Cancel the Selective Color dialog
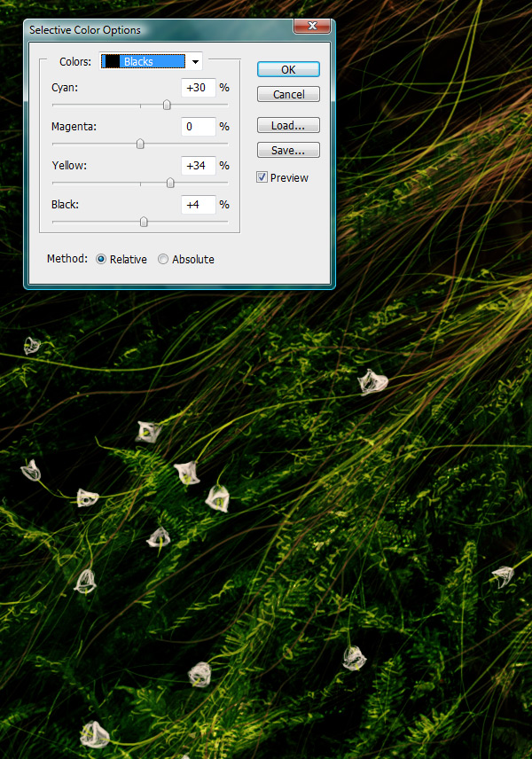The height and width of the screenshot is (759, 532). [288, 94]
